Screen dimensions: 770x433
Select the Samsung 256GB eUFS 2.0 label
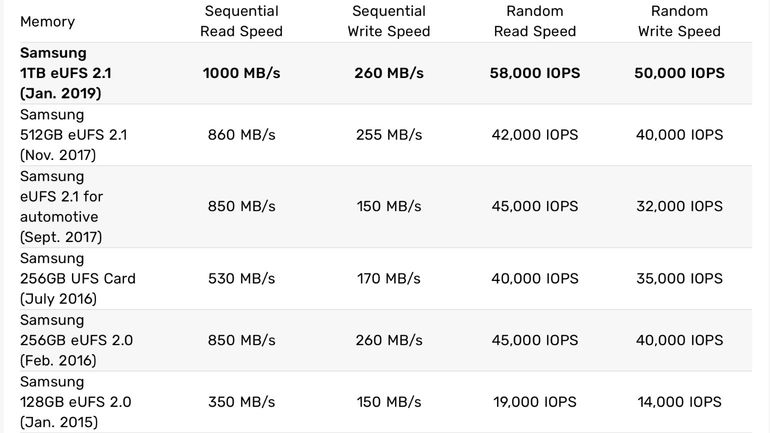(76, 340)
